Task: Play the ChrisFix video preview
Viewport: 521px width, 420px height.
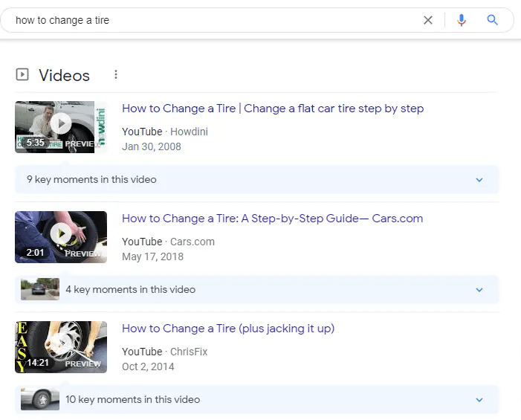Action: [61, 343]
